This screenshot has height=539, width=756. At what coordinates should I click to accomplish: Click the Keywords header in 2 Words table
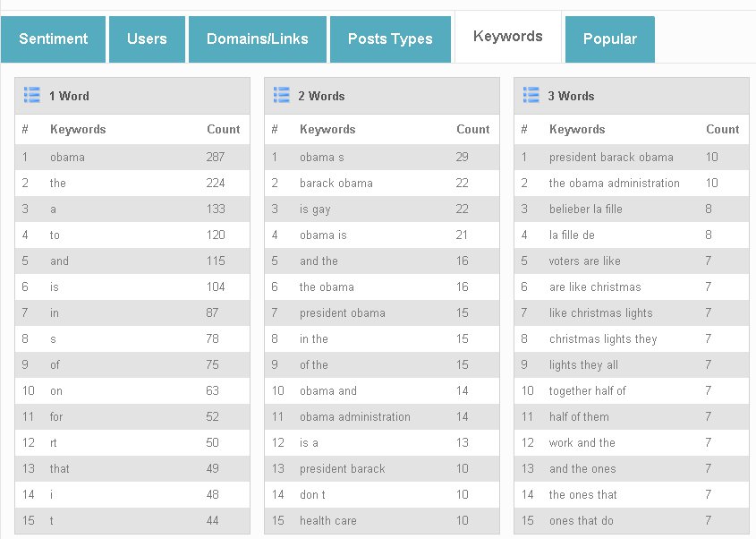[x=327, y=129]
